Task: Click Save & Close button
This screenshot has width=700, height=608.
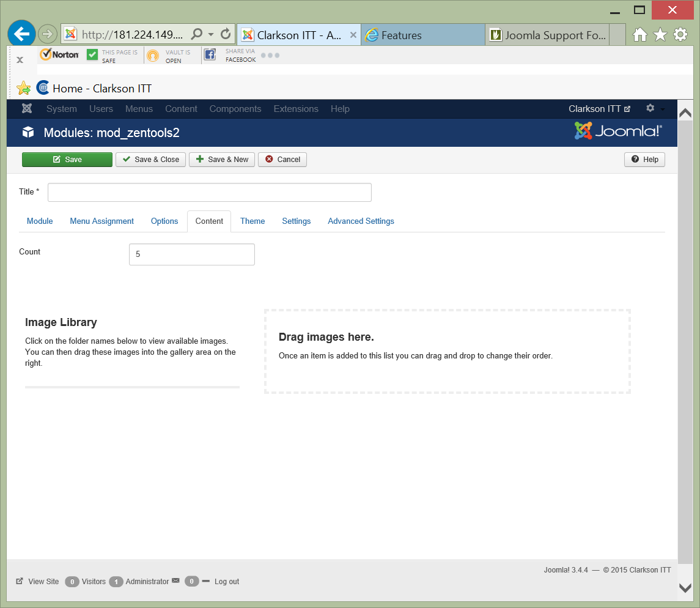Action: [151, 160]
